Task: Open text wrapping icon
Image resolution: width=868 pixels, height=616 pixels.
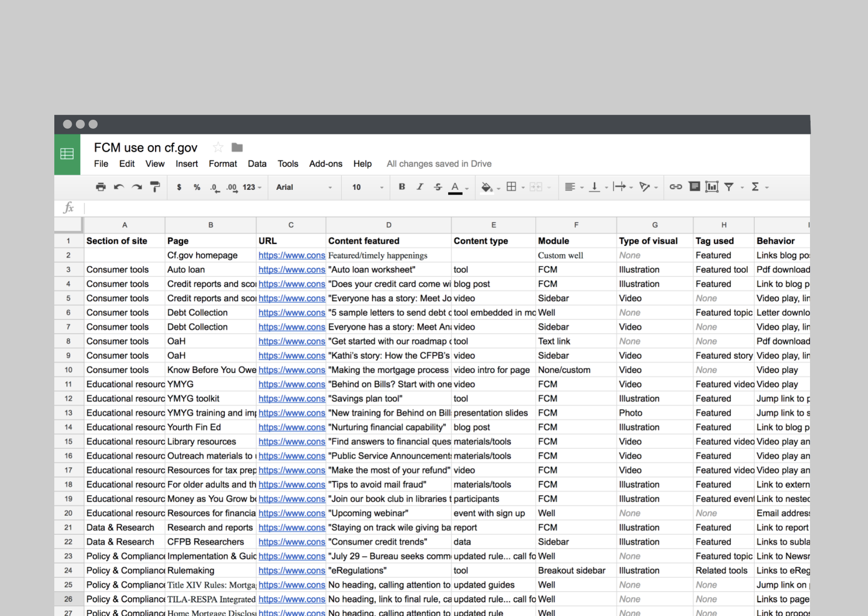Action: 619,187
